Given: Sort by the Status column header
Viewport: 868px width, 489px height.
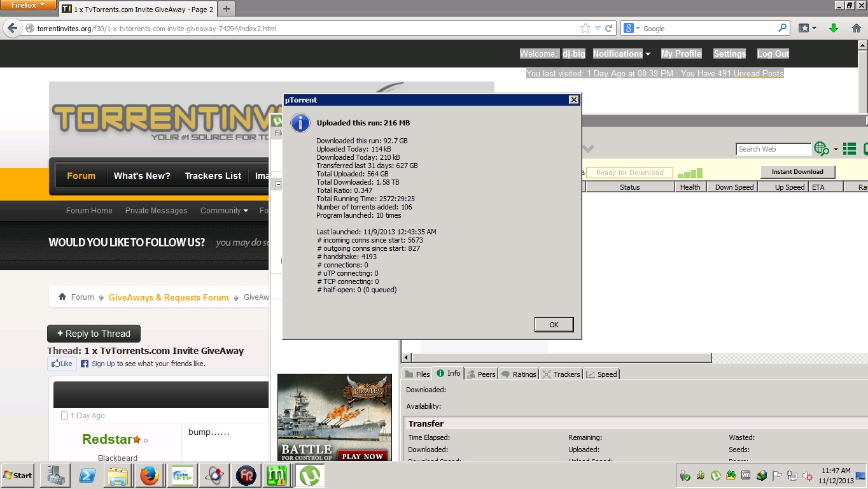Looking at the screenshot, I should click(x=629, y=187).
